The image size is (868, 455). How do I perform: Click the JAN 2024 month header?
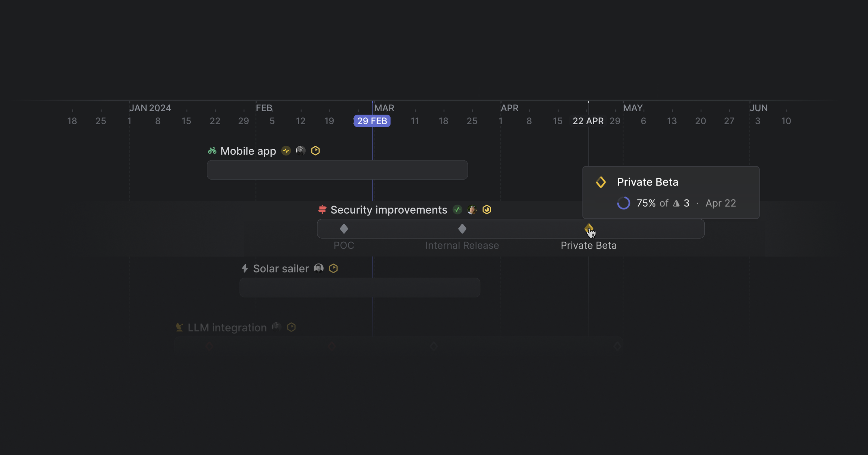coord(151,108)
